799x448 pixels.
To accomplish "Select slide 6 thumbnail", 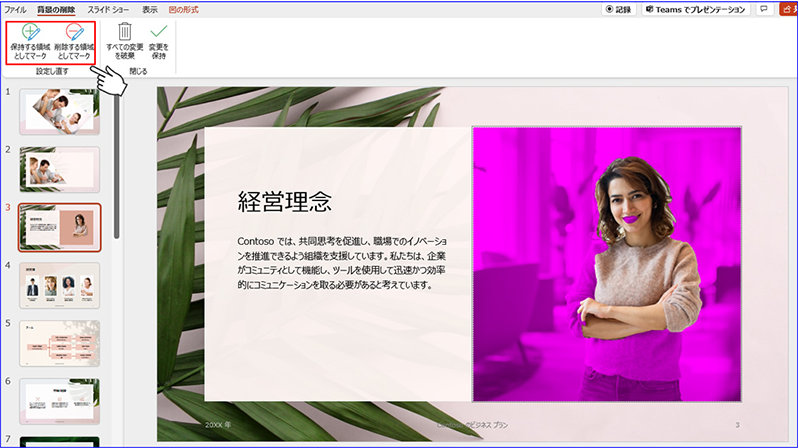I will point(59,401).
